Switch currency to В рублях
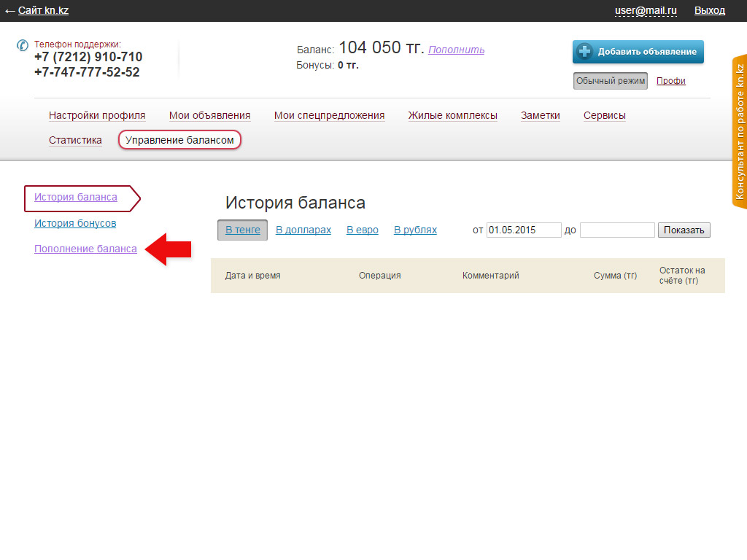The width and height of the screenshot is (747, 560). pyautogui.click(x=415, y=230)
